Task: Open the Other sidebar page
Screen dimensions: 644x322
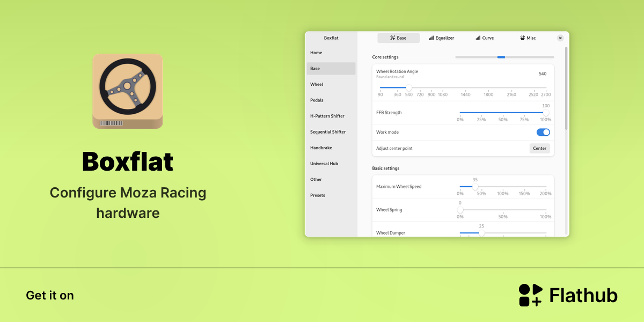Action: (x=331, y=179)
